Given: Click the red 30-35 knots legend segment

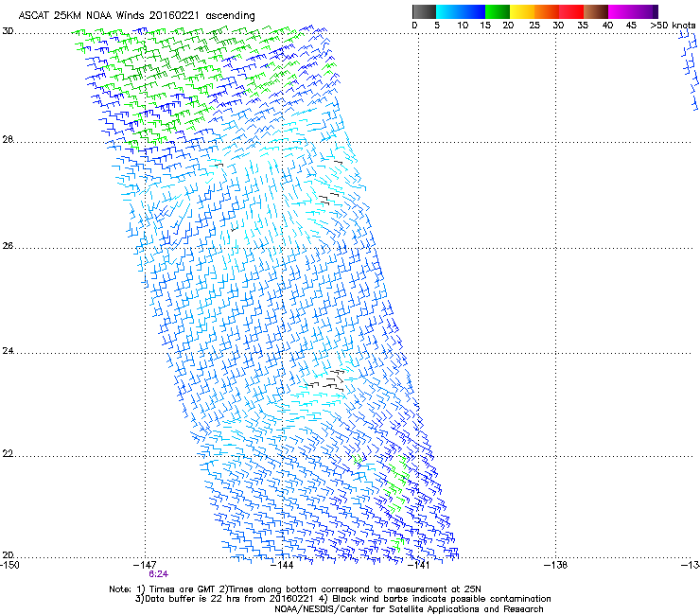Looking at the screenshot, I should tap(571, 11).
